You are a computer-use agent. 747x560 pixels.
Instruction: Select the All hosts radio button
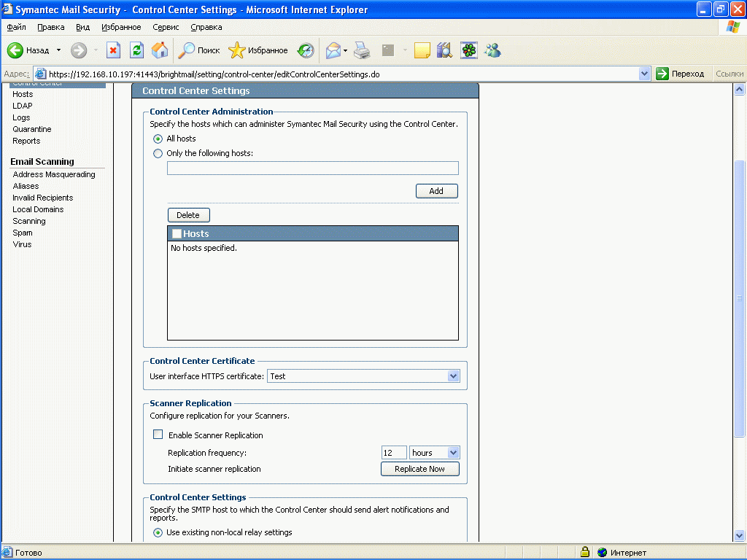coord(158,139)
